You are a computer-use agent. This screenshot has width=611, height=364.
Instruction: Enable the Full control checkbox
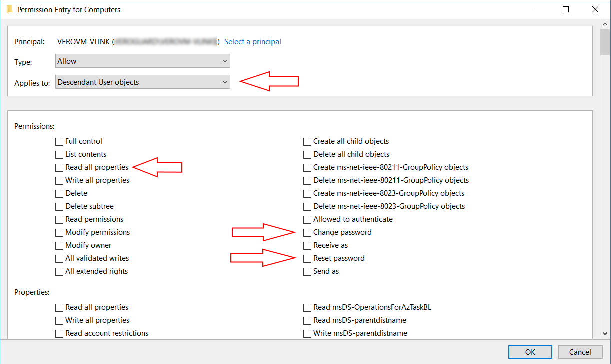click(60, 142)
